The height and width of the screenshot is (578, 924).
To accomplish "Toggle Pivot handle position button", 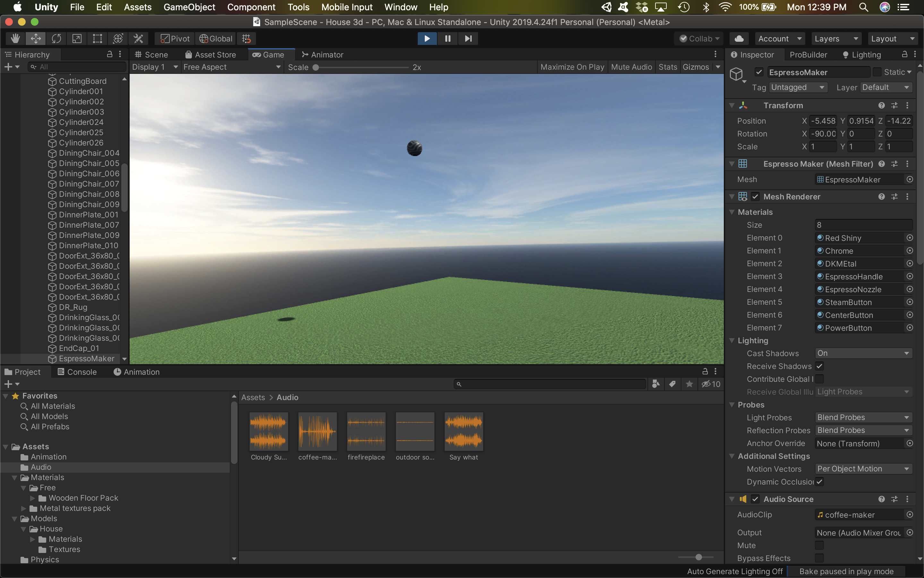I will pos(175,39).
